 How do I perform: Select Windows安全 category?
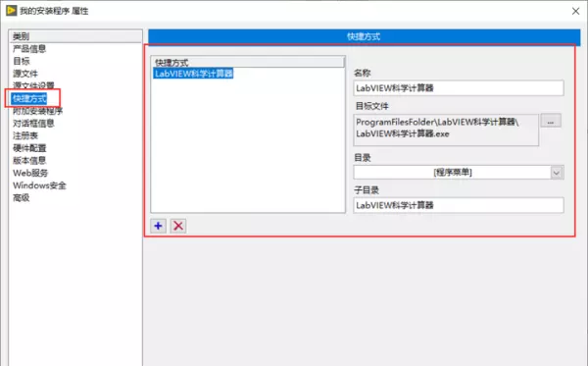click(x=39, y=185)
